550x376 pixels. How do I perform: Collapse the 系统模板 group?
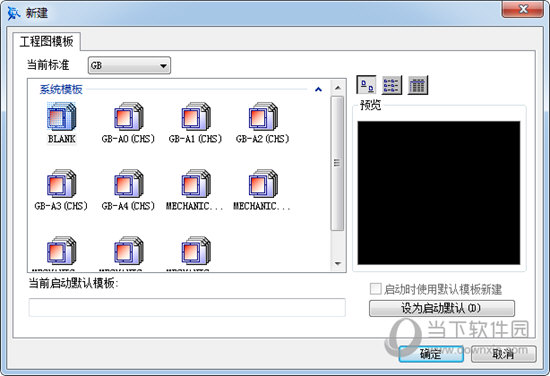pos(318,89)
